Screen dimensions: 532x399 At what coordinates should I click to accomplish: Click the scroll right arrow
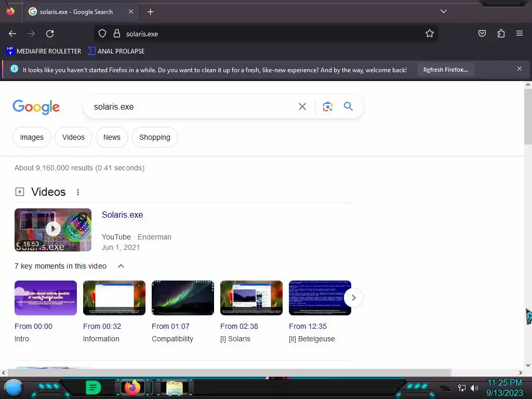pyautogui.click(x=521, y=373)
